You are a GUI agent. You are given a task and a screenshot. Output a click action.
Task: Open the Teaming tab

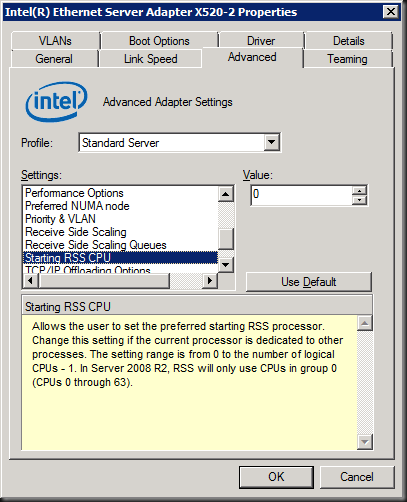[x=347, y=59]
